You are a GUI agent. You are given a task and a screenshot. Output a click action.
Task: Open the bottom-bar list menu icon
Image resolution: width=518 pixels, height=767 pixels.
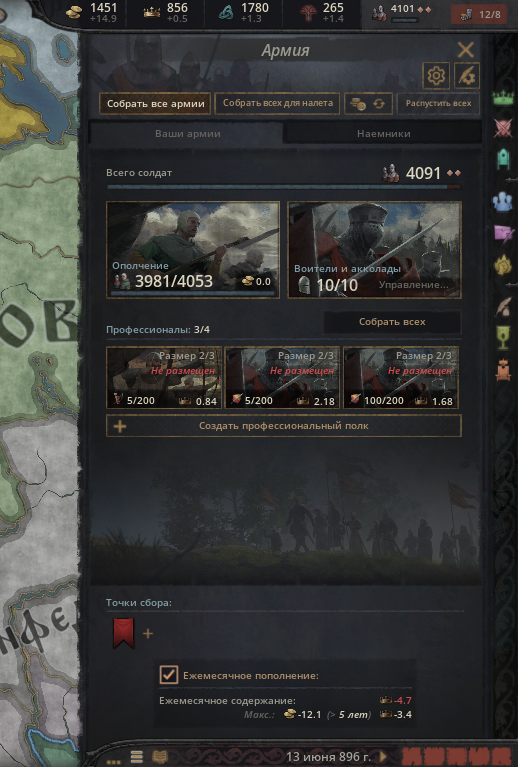(x=137, y=756)
